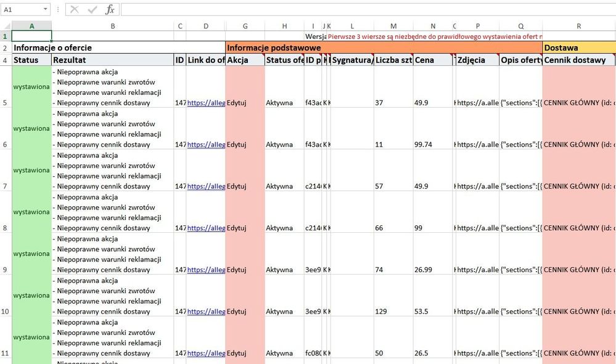Select the price cell showing 53.5
616x364 pixels.
(x=433, y=296)
